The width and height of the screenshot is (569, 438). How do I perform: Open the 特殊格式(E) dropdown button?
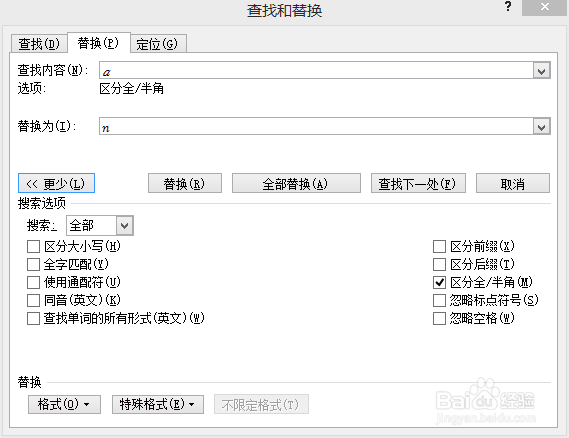click(158, 404)
